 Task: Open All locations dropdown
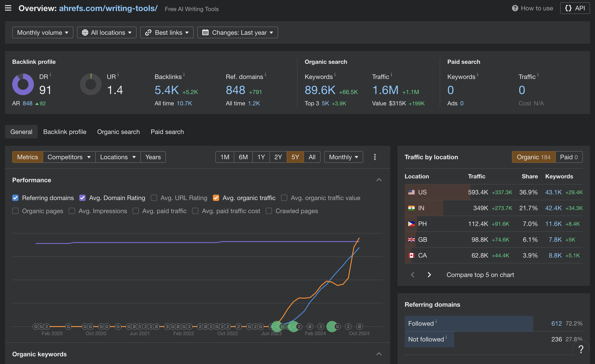coord(107,32)
